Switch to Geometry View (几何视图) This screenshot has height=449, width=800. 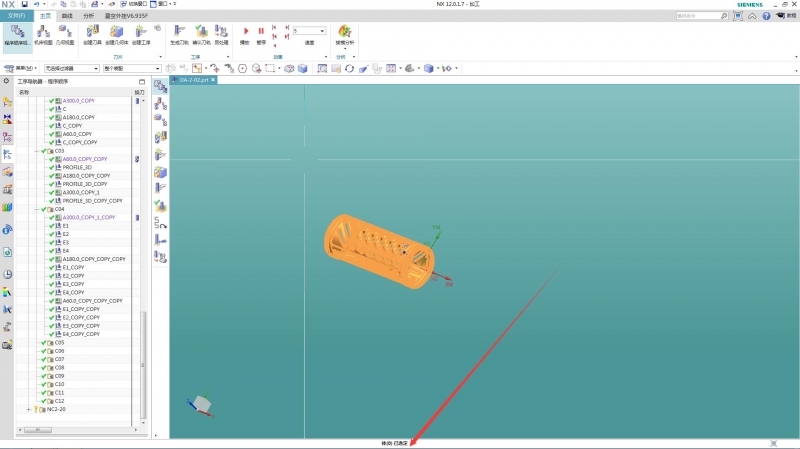pyautogui.click(x=65, y=36)
